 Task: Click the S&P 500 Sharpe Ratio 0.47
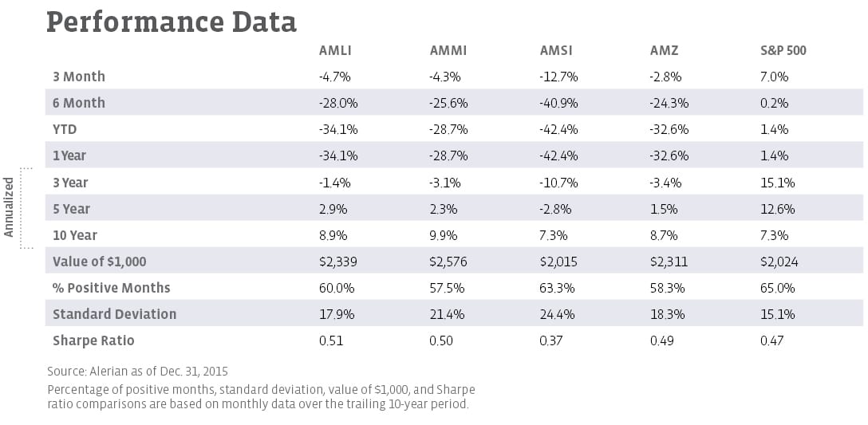pyautogui.click(x=771, y=340)
